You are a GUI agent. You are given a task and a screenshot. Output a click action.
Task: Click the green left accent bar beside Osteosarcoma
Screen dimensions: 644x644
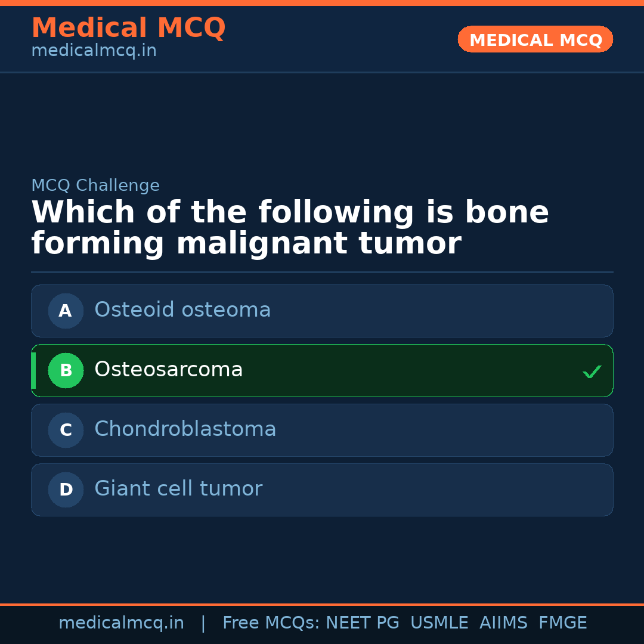[33, 370]
